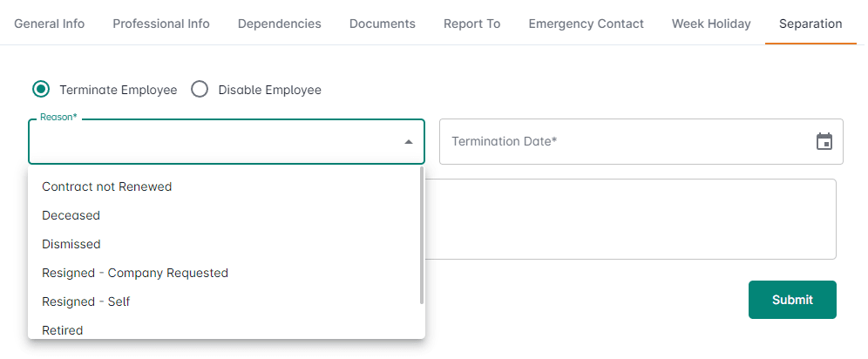Select Resigned - Self option
Image resolution: width=868 pixels, height=359 pixels.
click(85, 301)
